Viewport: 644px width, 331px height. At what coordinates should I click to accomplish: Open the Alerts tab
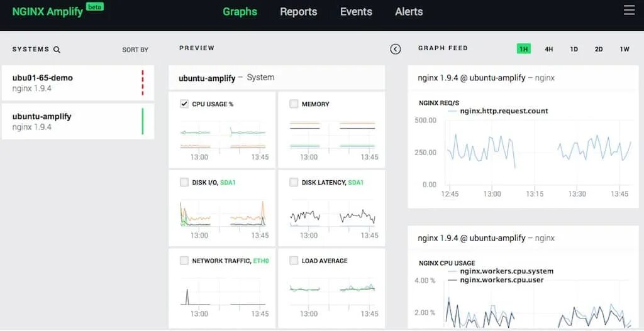click(x=409, y=11)
